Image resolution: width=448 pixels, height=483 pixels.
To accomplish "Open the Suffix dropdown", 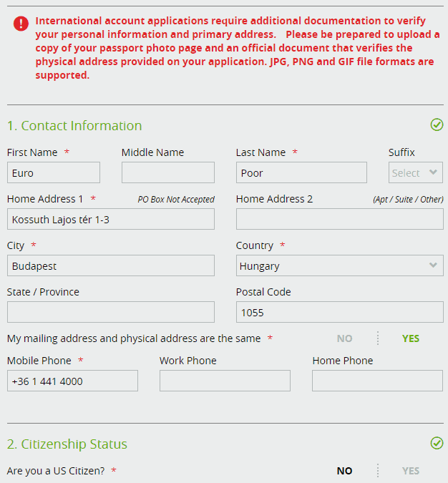I will [415, 172].
